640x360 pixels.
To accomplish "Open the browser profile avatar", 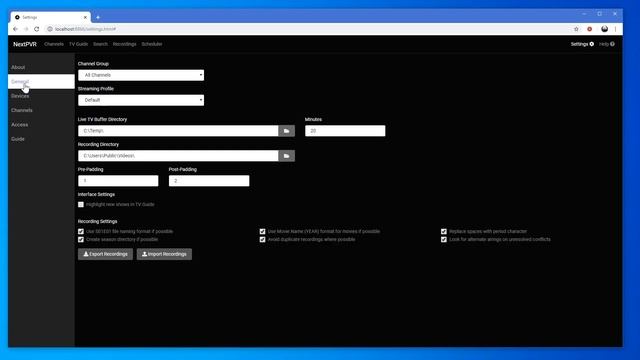I will [604, 29].
